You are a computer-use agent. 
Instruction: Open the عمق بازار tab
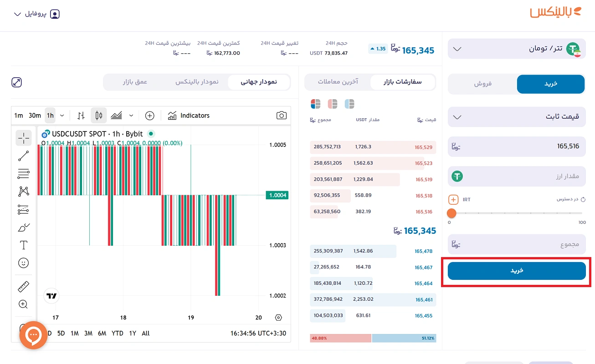[135, 82]
